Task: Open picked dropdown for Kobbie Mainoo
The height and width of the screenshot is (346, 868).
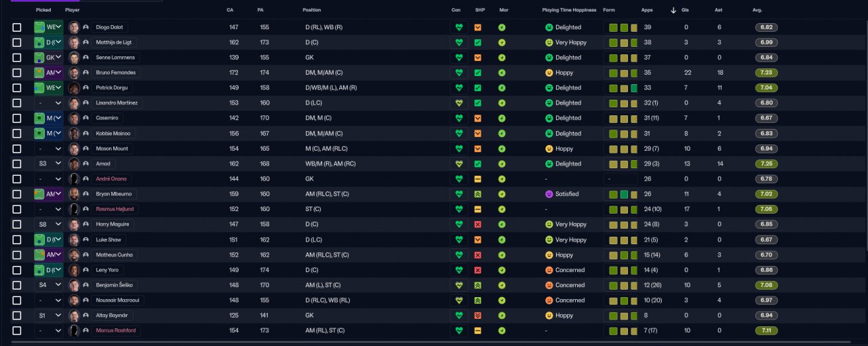Action: click(48, 134)
